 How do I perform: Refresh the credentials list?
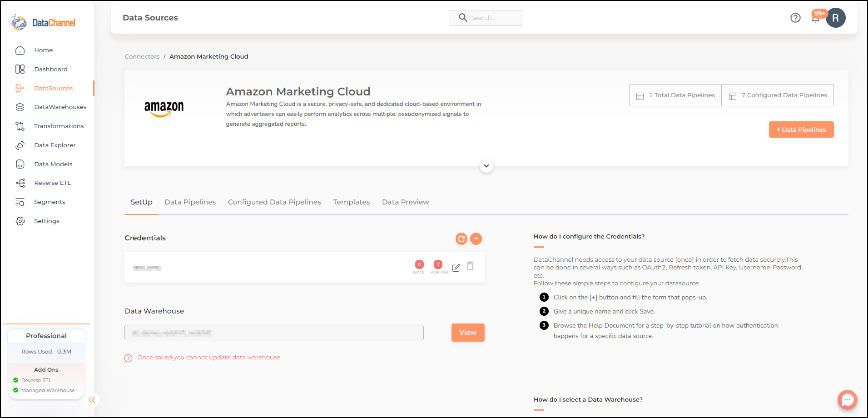pos(461,239)
